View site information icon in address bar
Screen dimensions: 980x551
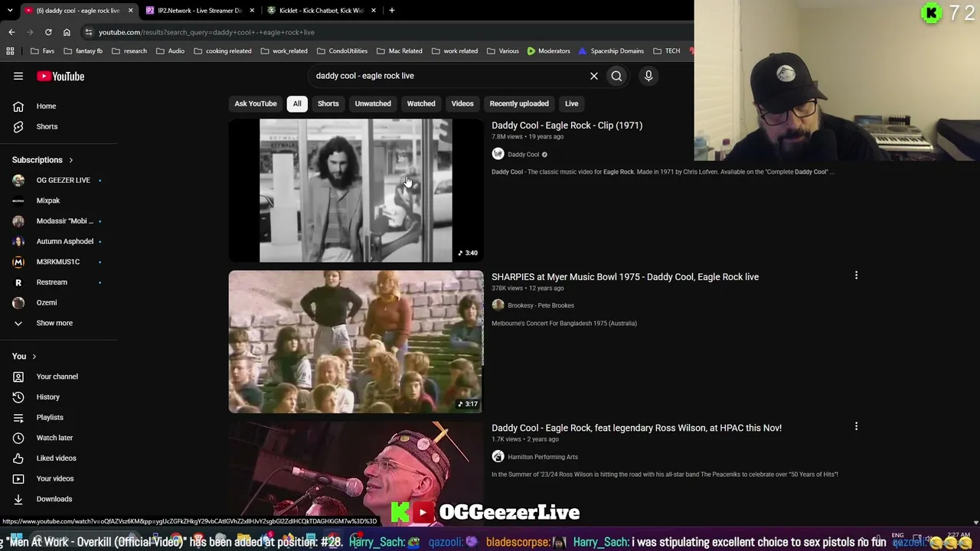coord(89,32)
